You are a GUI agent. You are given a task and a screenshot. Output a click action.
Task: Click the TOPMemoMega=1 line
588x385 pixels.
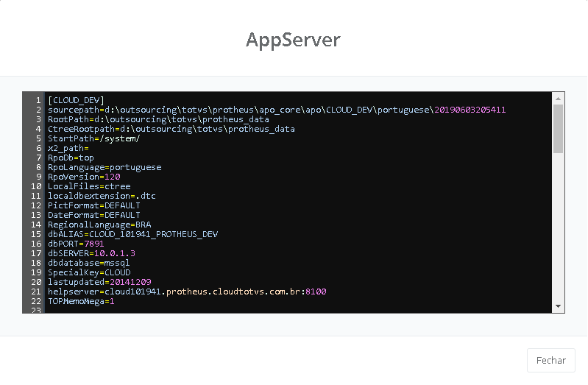coord(81,301)
